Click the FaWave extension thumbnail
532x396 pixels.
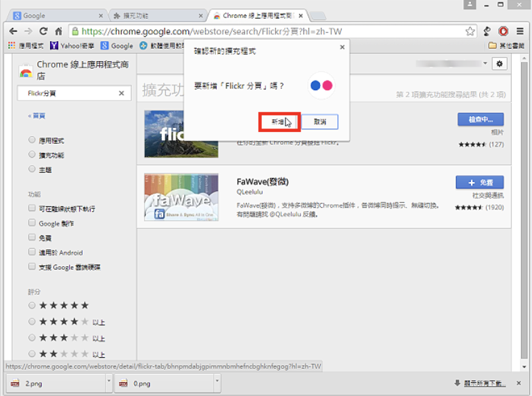(181, 197)
